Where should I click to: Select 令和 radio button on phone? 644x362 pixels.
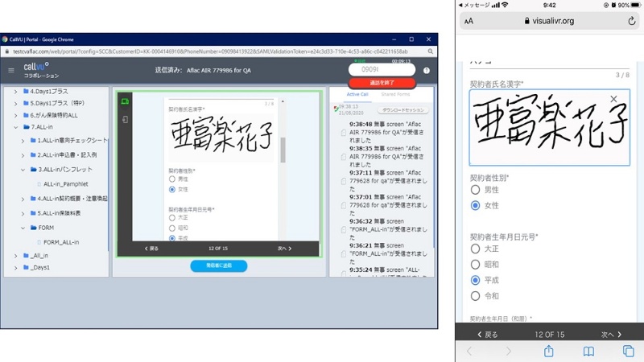tap(475, 295)
